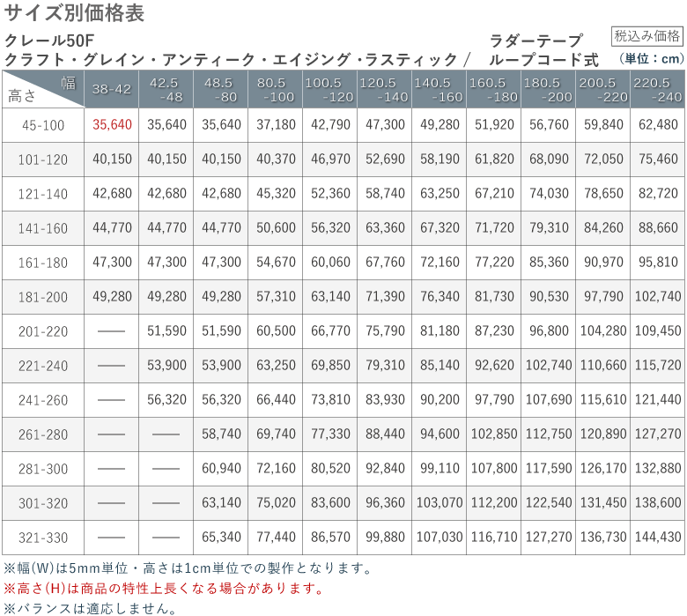
Task: Select the 60,940 price cell
Action: [221, 469]
